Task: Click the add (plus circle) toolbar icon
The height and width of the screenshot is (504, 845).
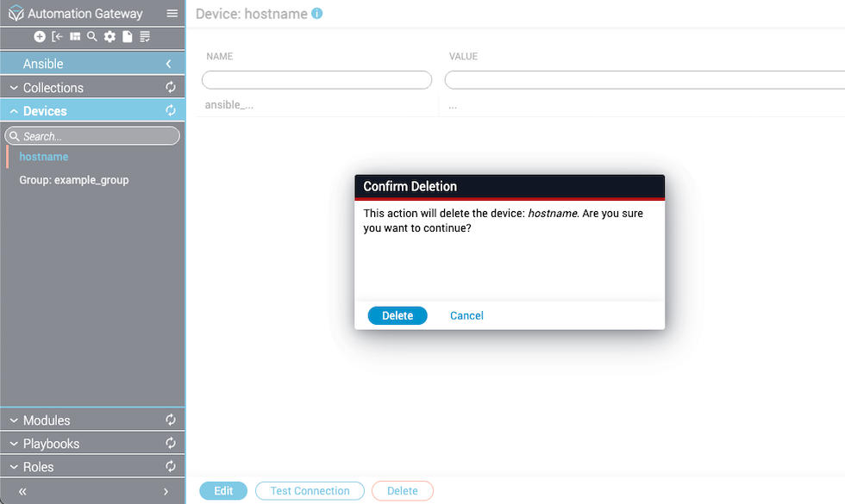Action: click(x=40, y=36)
